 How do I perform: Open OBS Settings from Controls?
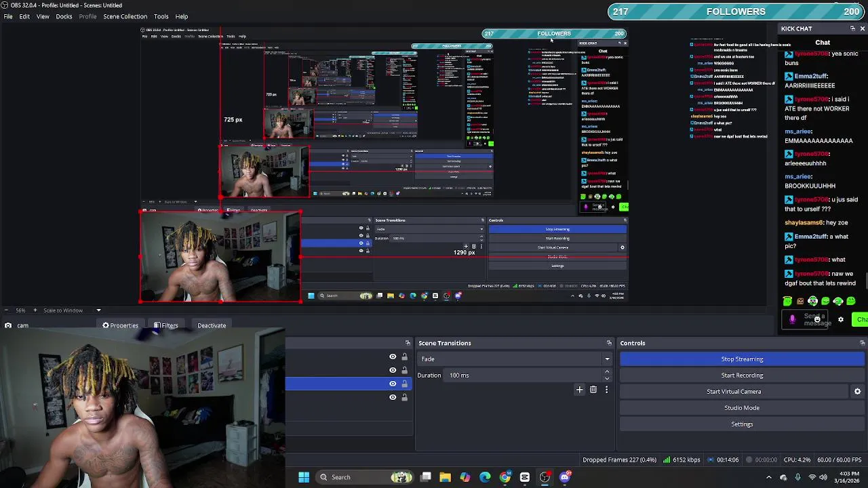point(742,424)
